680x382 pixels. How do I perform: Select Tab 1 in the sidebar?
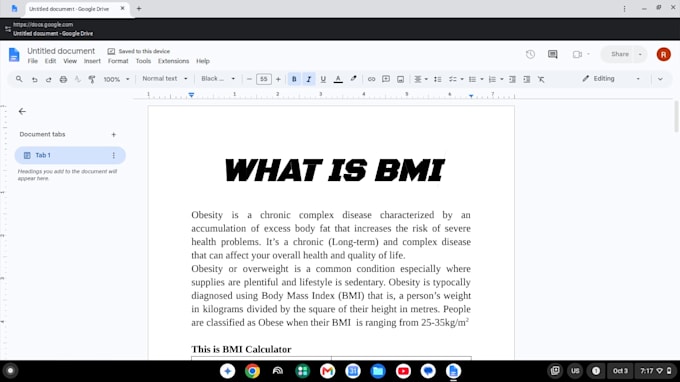[x=70, y=155]
